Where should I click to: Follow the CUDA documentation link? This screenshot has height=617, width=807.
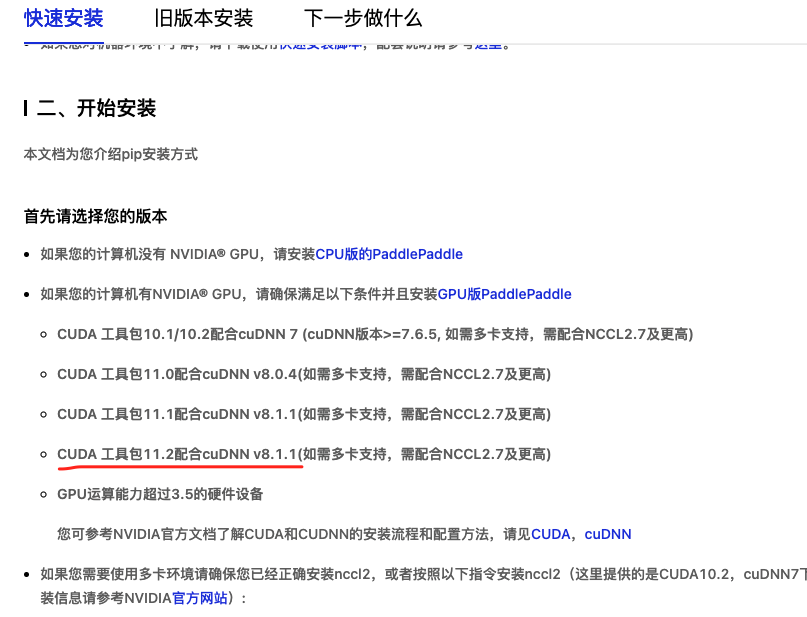tap(551, 534)
